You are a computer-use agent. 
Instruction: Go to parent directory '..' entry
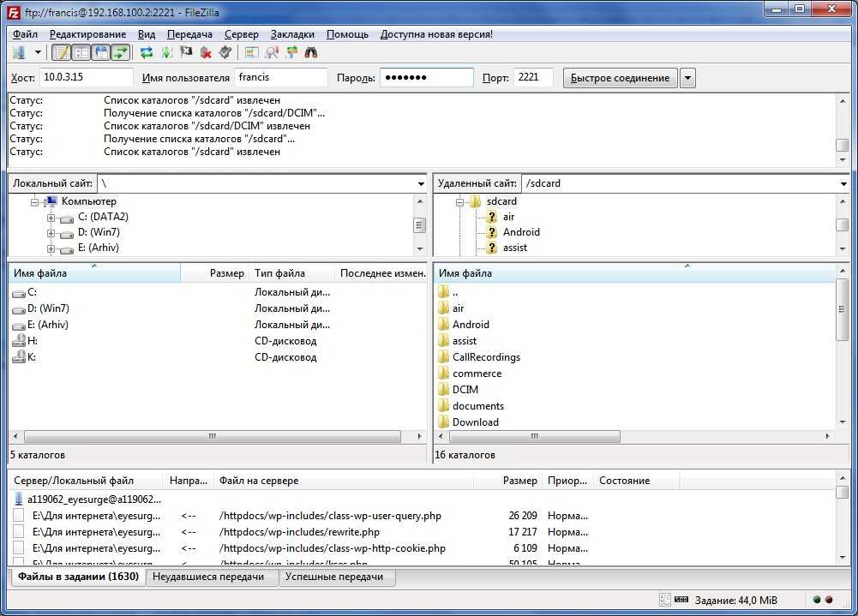pyautogui.click(x=455, y=293)
